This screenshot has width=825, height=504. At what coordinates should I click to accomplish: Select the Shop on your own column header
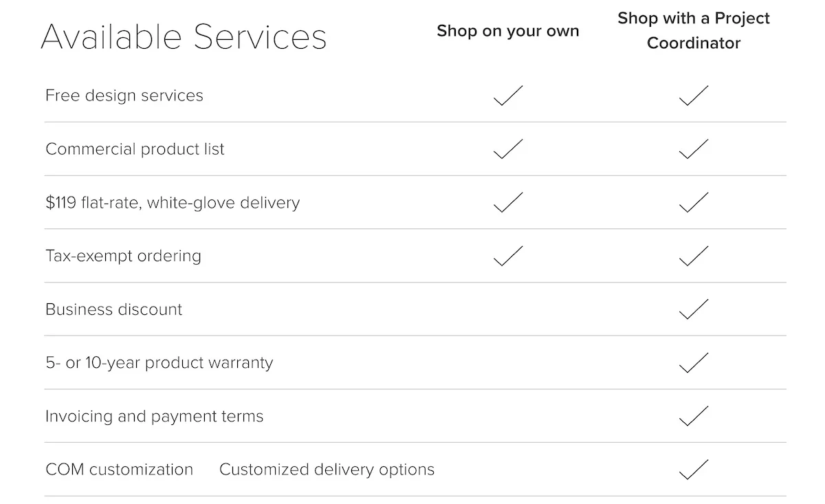(x=508, y=31)
